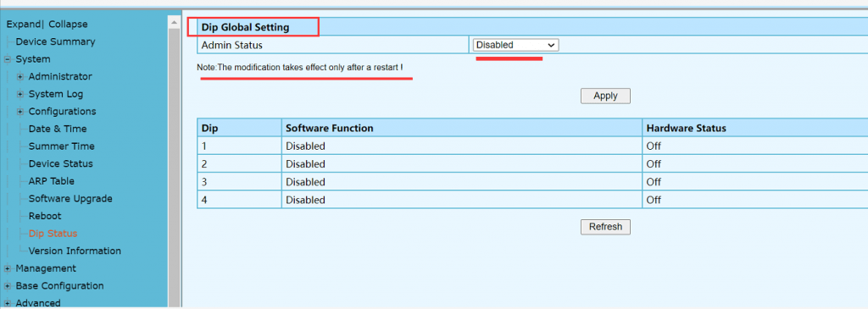Click the Collapse link in sidebar

tap(68, 25)
